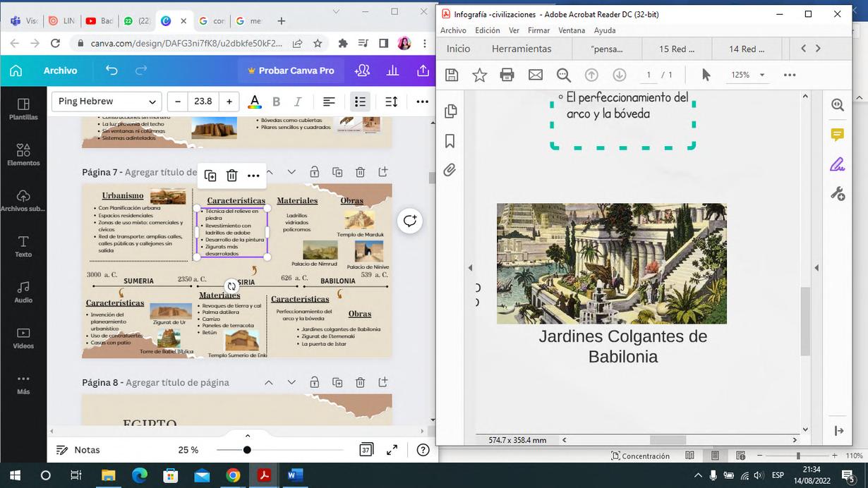The image size is (868, 488).
Task: Click the print icon in Acrobat toolbar
Action: point(507,75)
